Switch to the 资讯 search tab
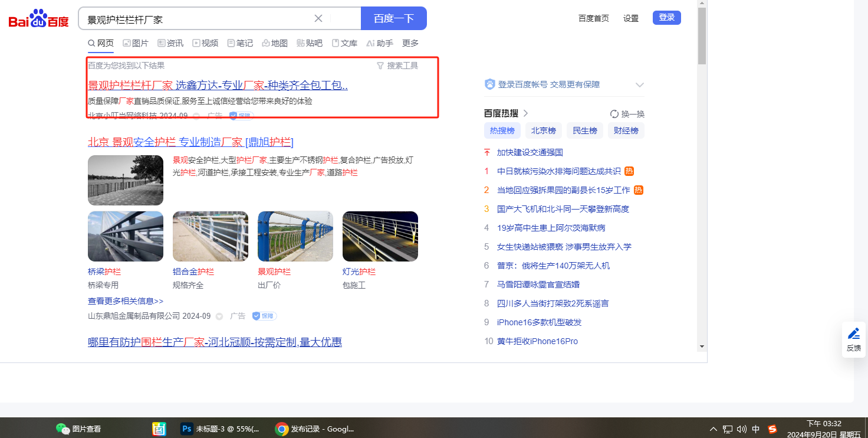The image size is (868, 438). [170, 43]
